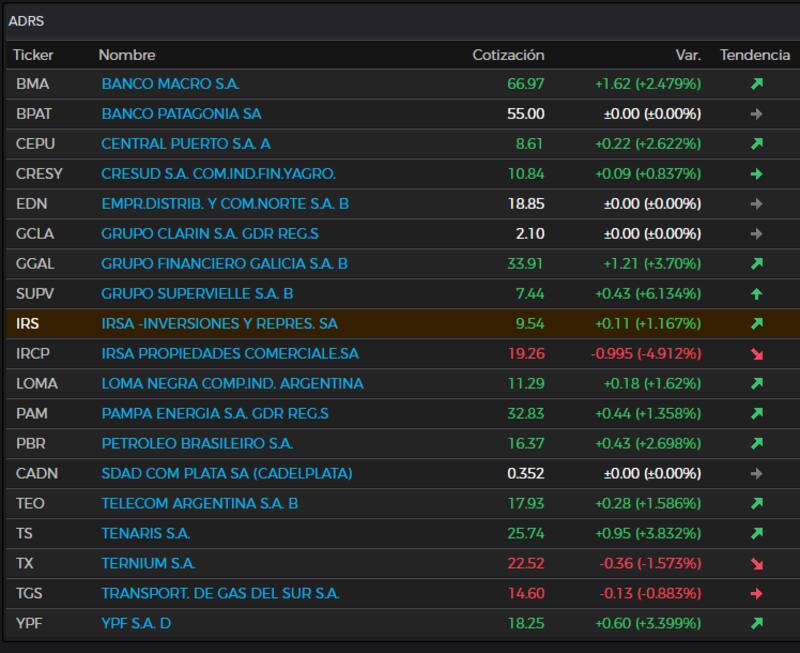Select the highlighted IRS ticker row

pos(28,324)
